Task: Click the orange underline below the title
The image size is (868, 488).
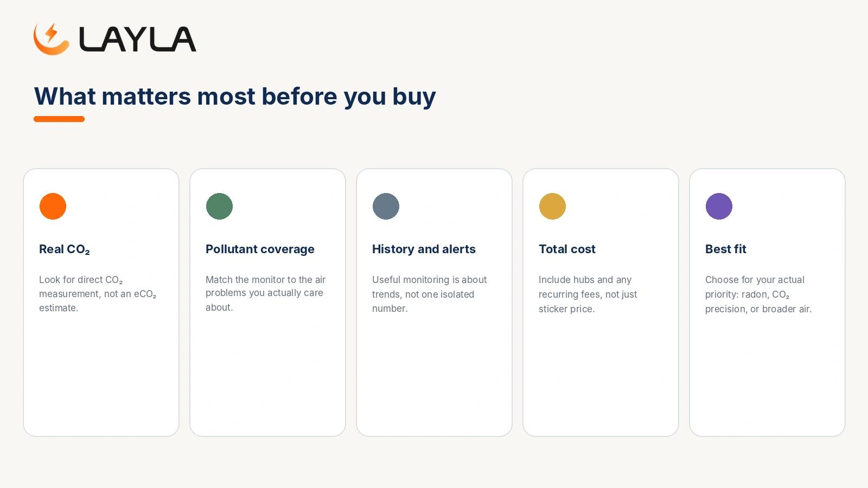Action: [59, 119]
